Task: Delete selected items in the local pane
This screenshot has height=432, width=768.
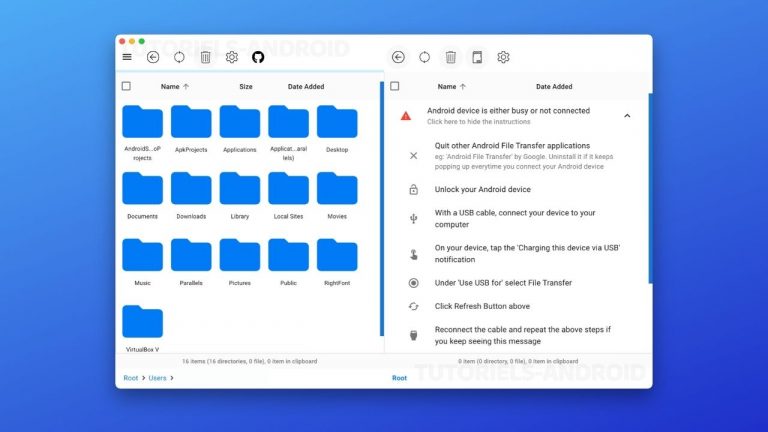Action: [x=206, y=57]
